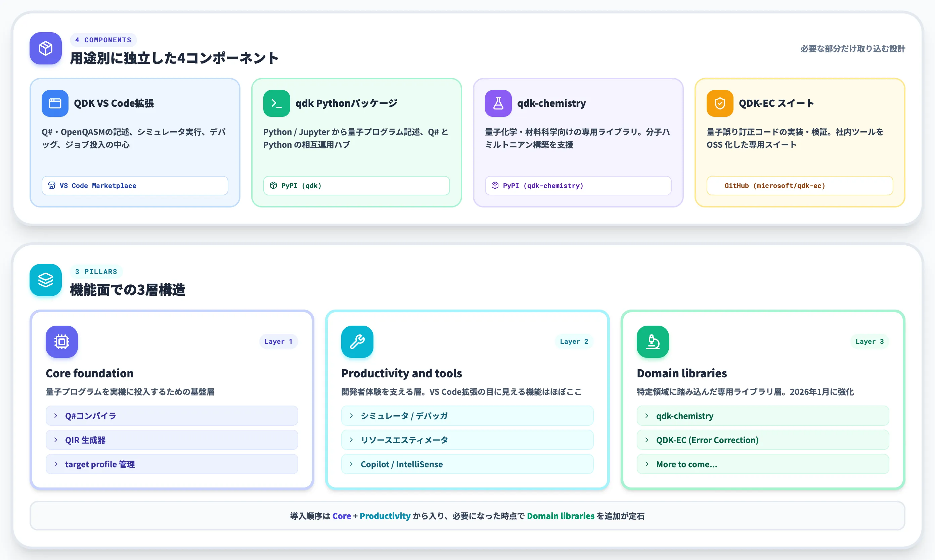The height and width of the screenshot is (560, 935).
Task: Click the 機能面での3層構造 heading
Action: [128, 290]
